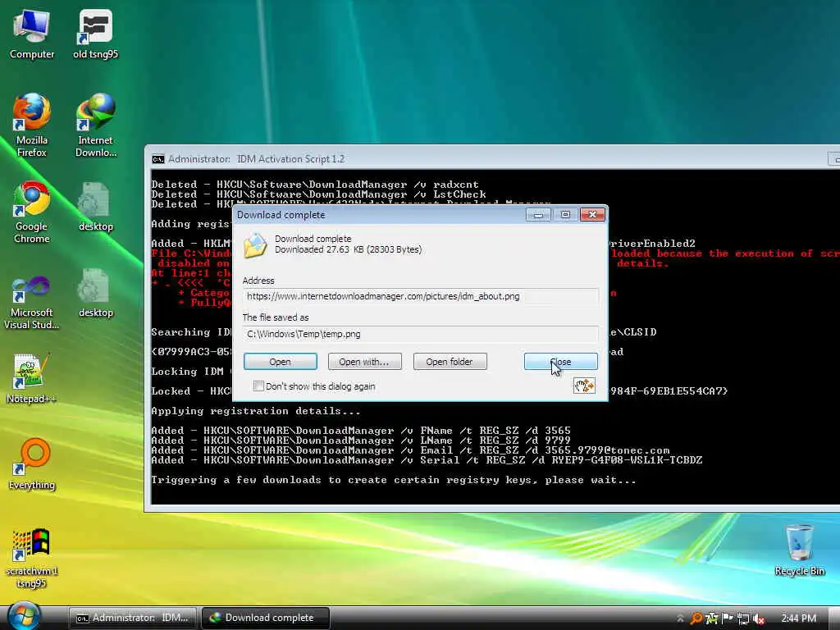Switch to Download complete taskbar button
840x630 pixels.
(x=265, y=618)
